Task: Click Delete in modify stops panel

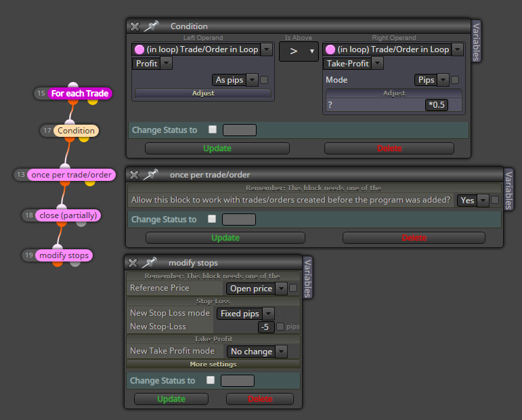Action: 260,399
